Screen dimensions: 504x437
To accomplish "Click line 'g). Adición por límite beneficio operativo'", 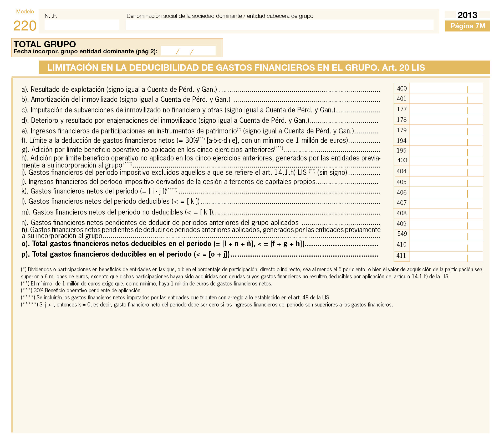I will pos(201,149).
